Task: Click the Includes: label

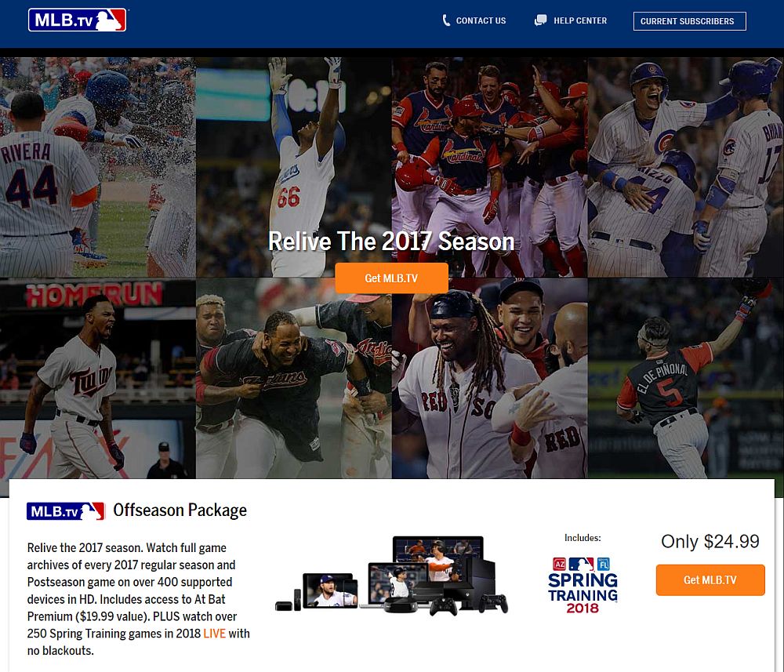Action: (583, 538)
